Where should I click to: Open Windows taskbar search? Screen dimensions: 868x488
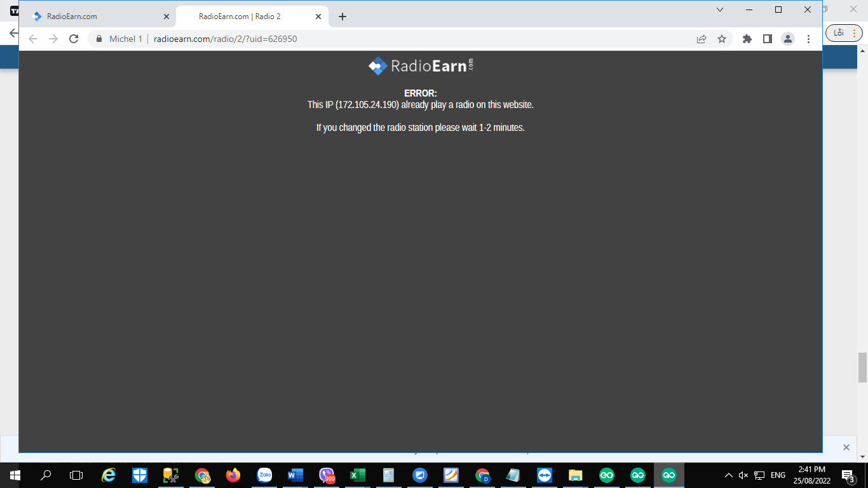click(x=46, y=475)
